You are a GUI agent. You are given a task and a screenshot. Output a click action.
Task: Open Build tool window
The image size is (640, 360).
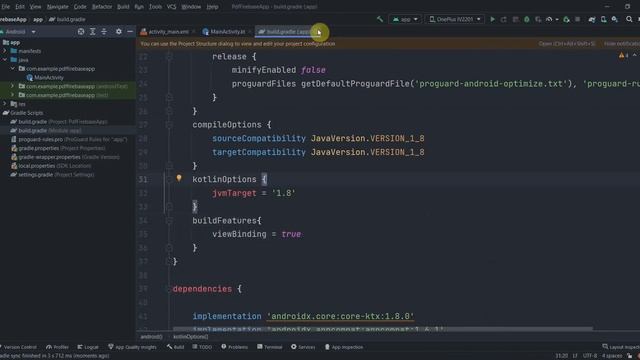pyautogui.click(x=176, y=347)
